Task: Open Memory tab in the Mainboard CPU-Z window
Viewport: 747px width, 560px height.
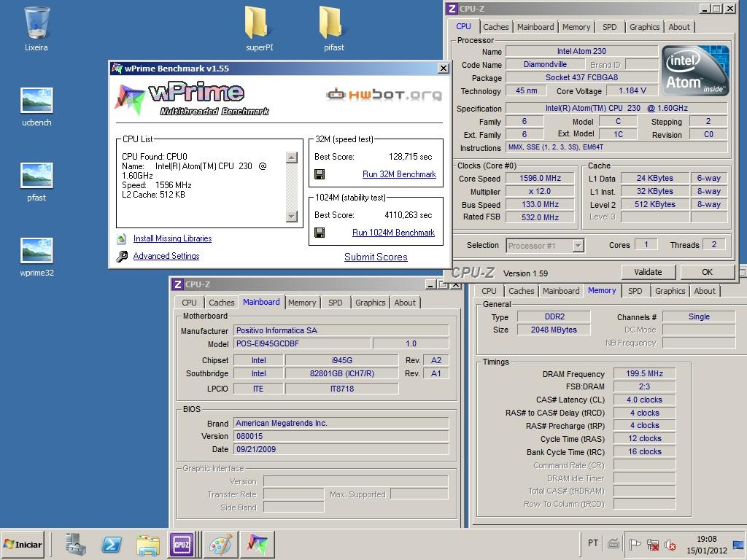Action: tap(302, 303)
